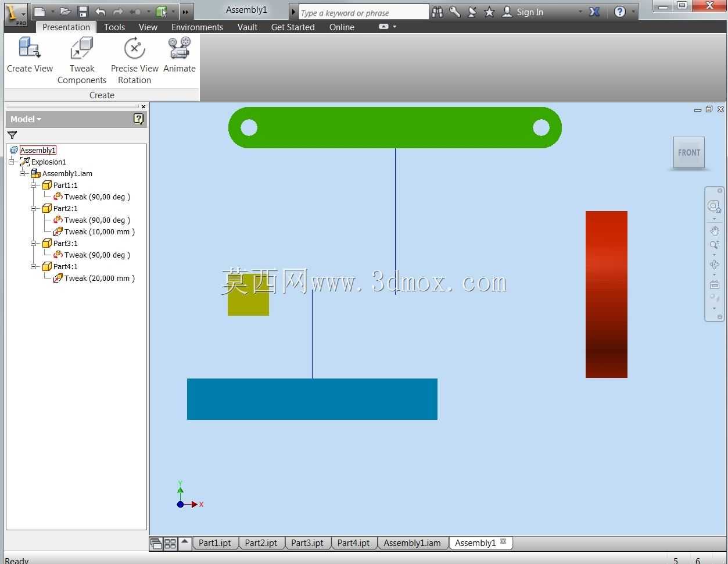Click the Autodesk Exchange X icon
Viewport: 728px width, 564px height.
[594, 12]
